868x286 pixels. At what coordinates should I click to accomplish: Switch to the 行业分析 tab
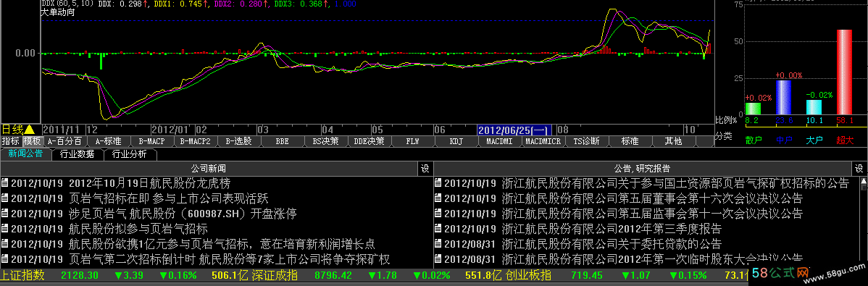(130, 154)
